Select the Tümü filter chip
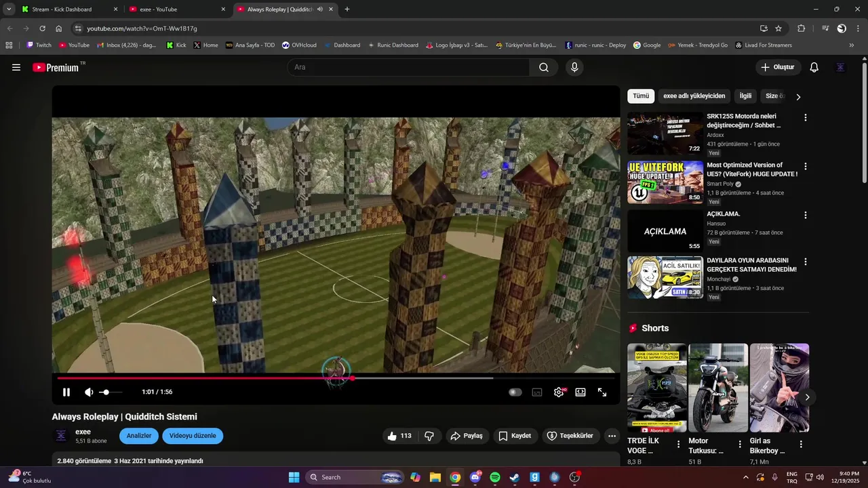868x488 pixels. tap(641, 96)
